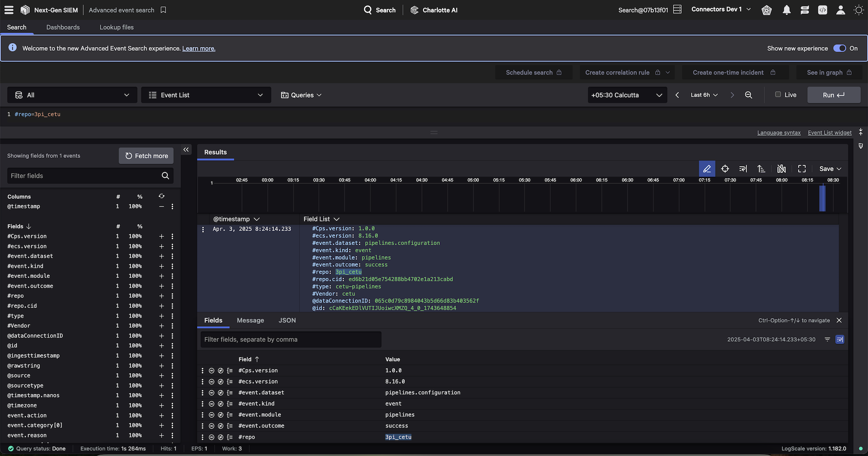Switch to the Lookup files tab
The width and height of the screenshot is (868, 456).
(x=117, y=27)
